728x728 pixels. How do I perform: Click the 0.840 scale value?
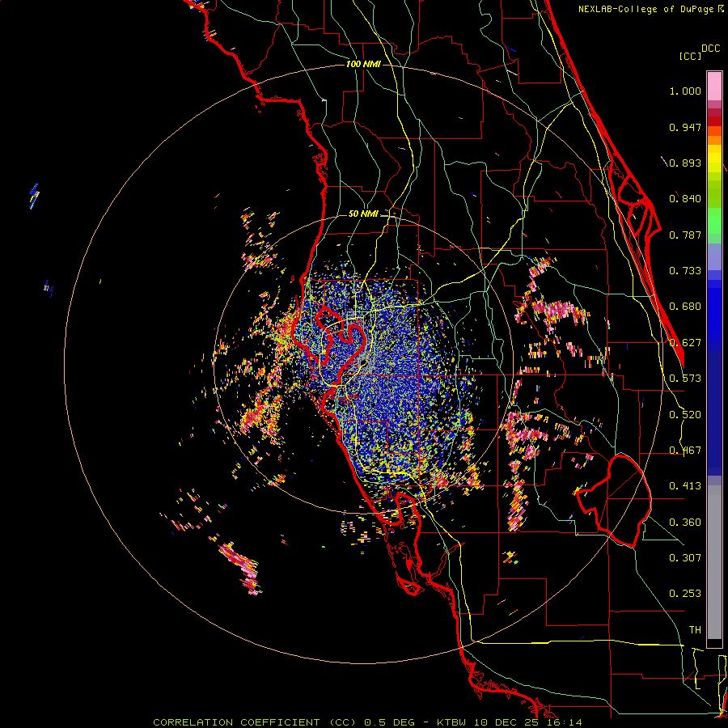[x=685, y=199]
